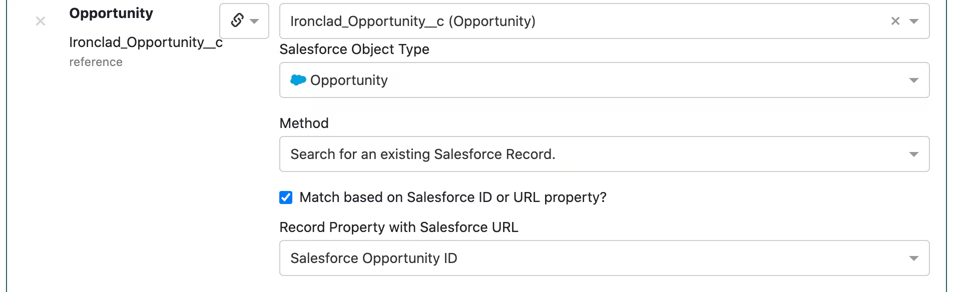Click into the Ironclad_Opportunity__c (Opportunity) select field

(x=605, y=21)
